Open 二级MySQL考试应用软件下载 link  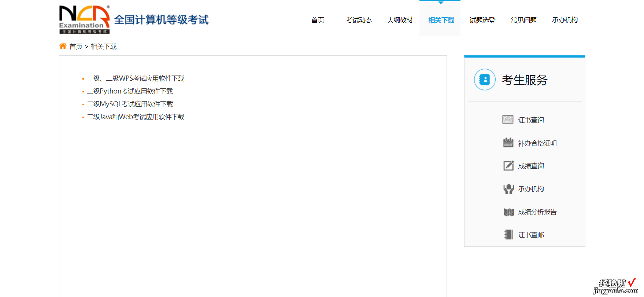coord(130,104)
